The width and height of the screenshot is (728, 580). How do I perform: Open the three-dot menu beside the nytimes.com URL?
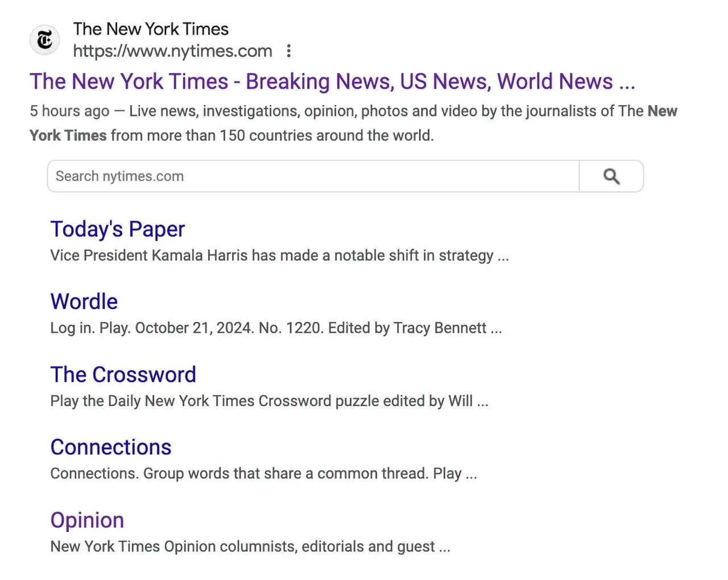[289, 51]
